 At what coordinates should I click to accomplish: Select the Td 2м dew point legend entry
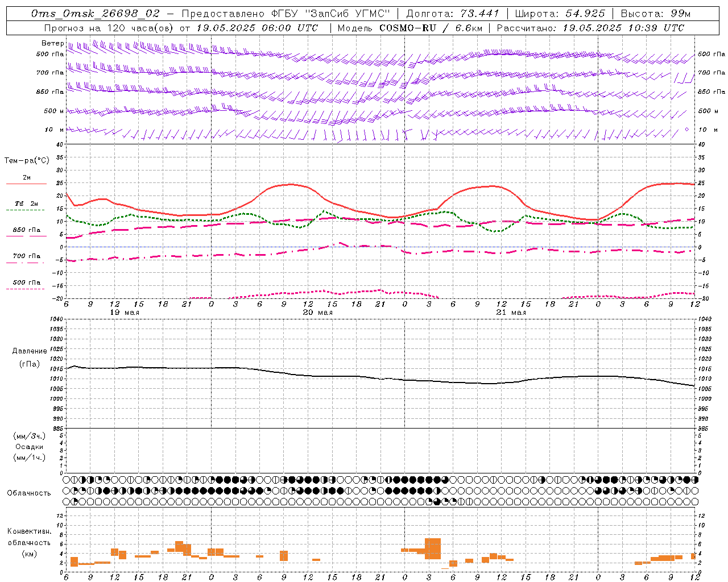tap(26, 203)
